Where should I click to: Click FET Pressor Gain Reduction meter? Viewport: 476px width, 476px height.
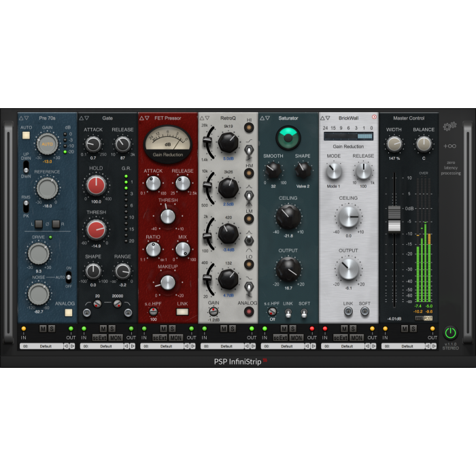click(x=167, y=145)
